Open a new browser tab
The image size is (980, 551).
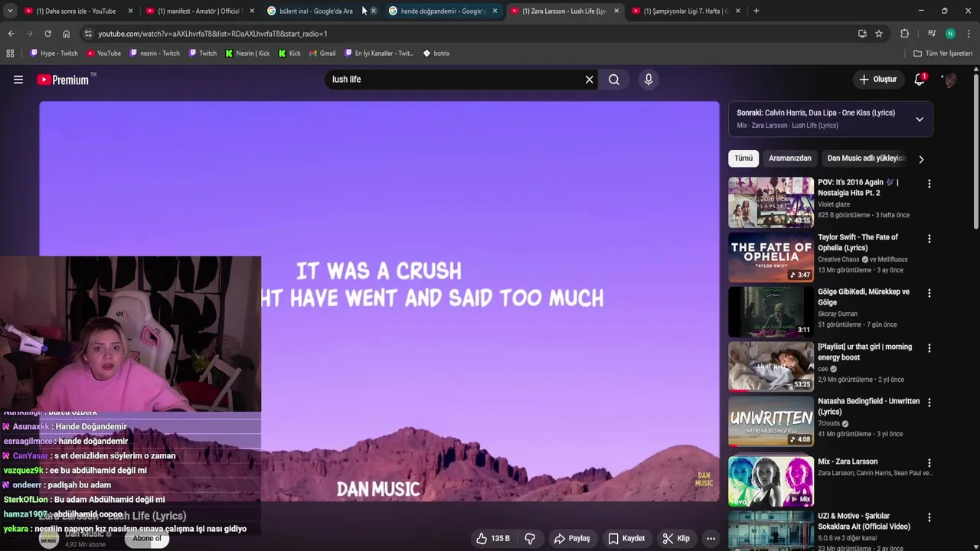(x=756, y=11)
